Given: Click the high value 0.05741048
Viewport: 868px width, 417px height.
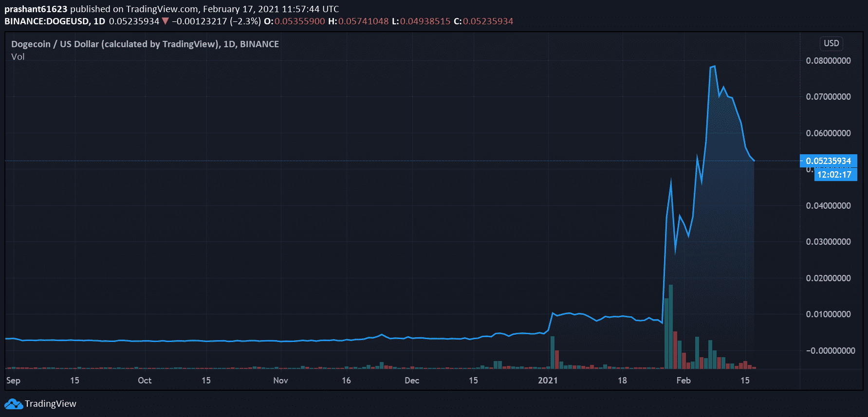Looking at the screenshot, I should (x=364, y=21).
